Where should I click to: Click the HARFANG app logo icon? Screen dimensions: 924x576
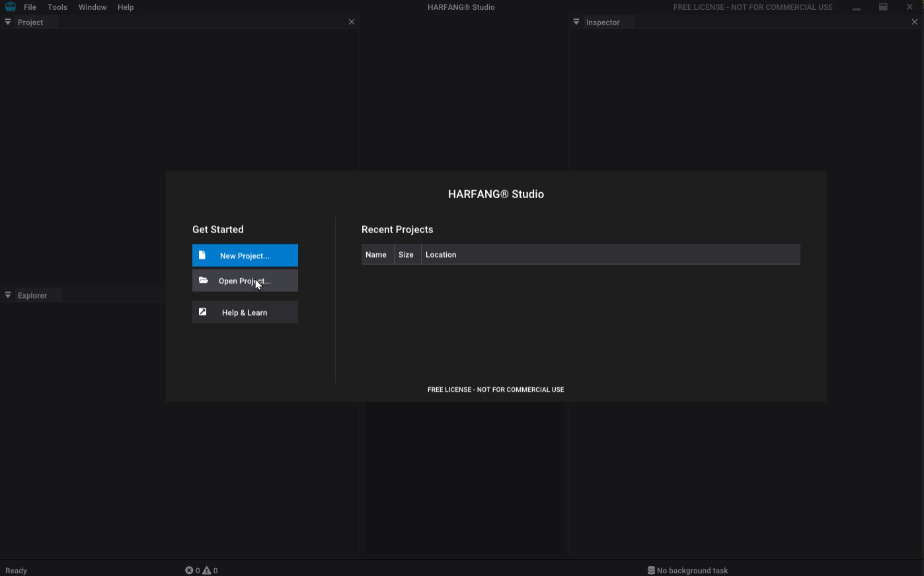11,7
